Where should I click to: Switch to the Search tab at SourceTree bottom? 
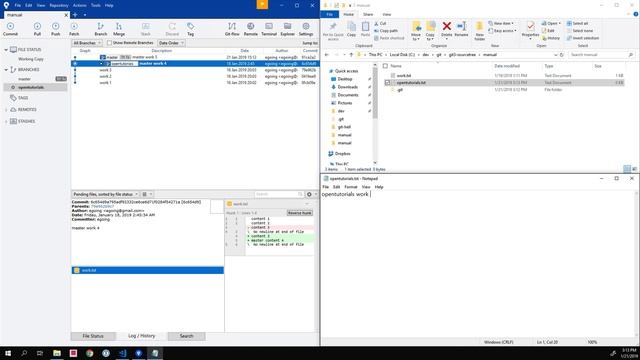pyautogui.click(x=187, y=336)
